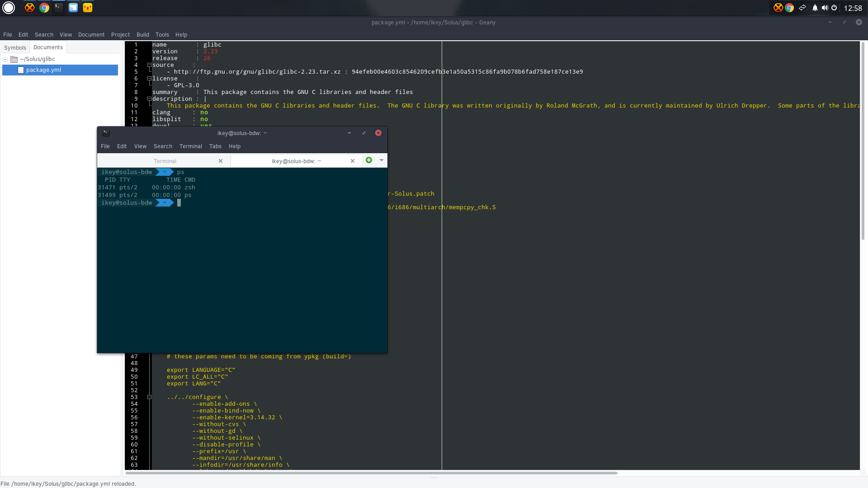Click the glibc-2.23.tar.xz source URL text
This screenshot has height=488, width=868.
click(257, 72)
